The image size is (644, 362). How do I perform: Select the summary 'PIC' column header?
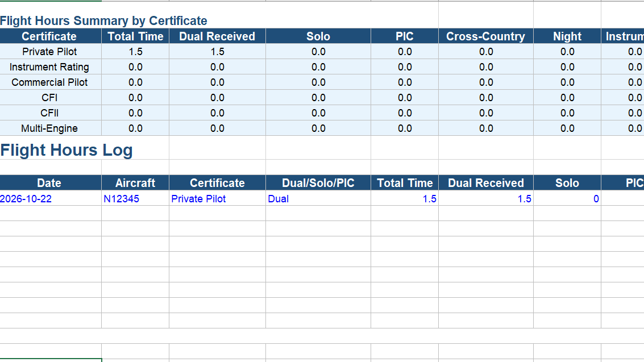[x=405, y=36]
